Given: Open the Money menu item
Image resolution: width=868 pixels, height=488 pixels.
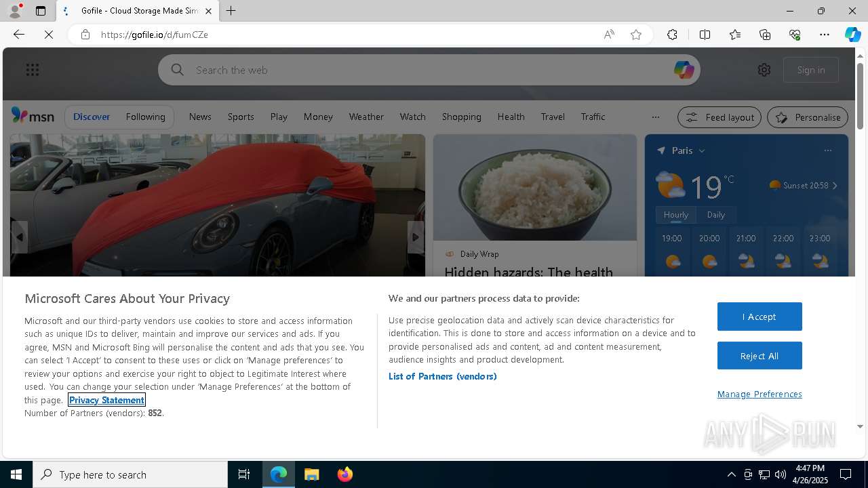Looking at the screenshot, I should (x=318, y=117).
